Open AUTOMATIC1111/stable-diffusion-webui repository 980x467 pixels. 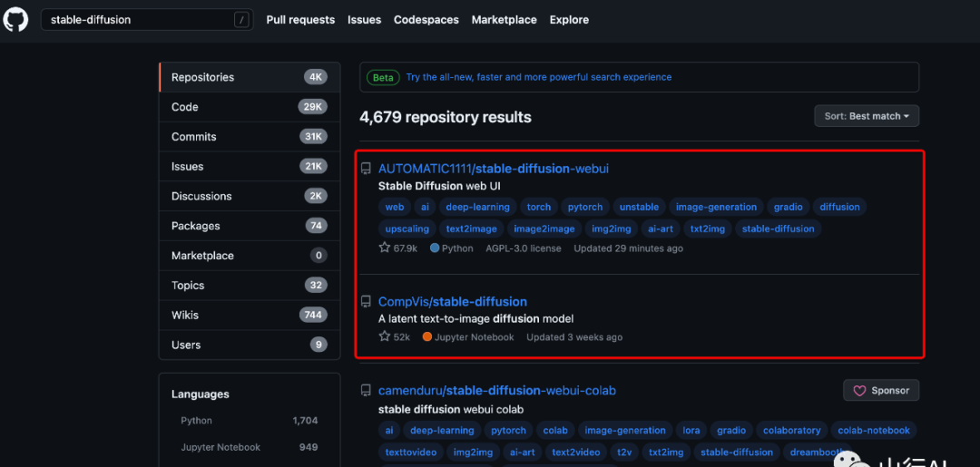pos(493,169)
